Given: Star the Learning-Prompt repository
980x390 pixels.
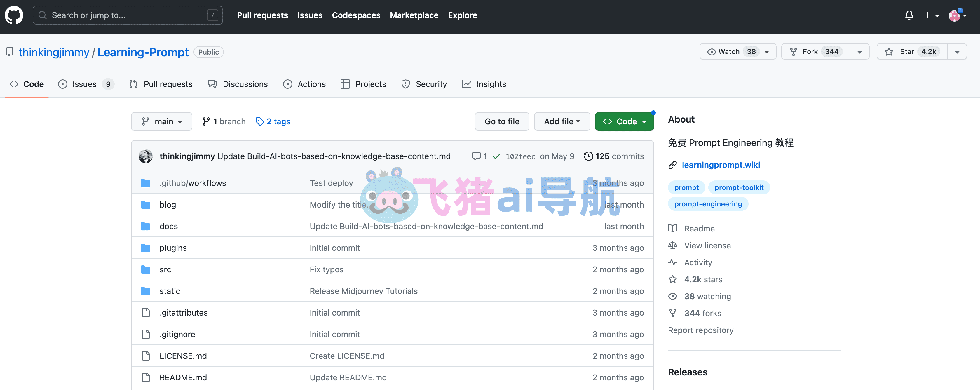Looking at the screenshot, I should 911,51.
